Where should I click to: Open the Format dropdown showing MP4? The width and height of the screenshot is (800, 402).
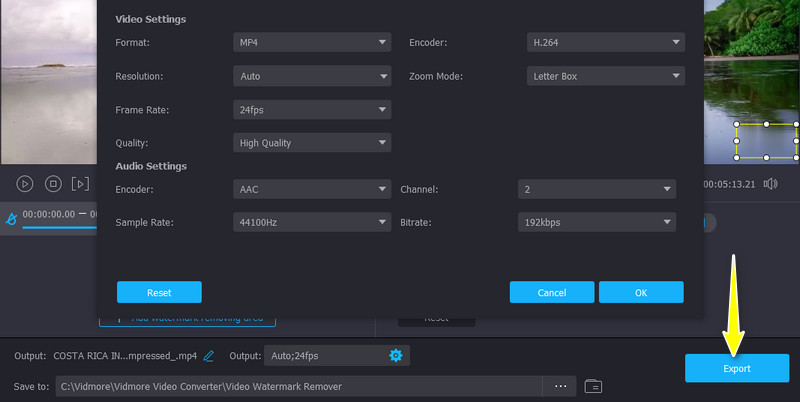pos(311,42)
